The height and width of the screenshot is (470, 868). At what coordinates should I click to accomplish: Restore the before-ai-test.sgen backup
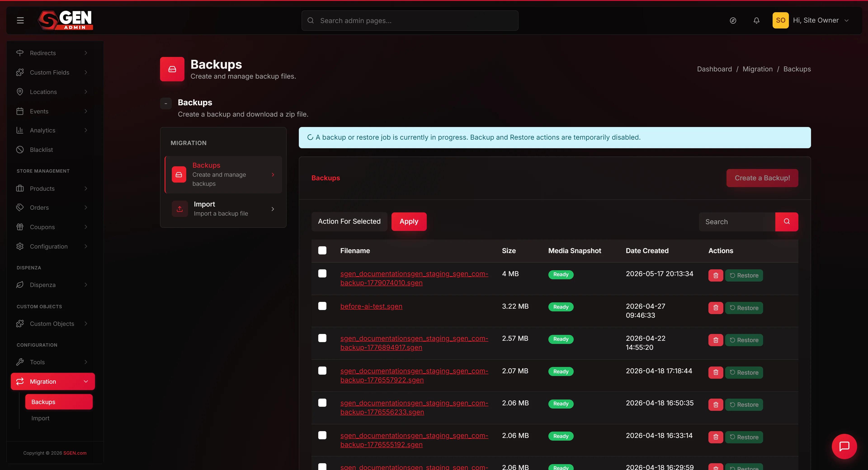(x=744, y=308)
